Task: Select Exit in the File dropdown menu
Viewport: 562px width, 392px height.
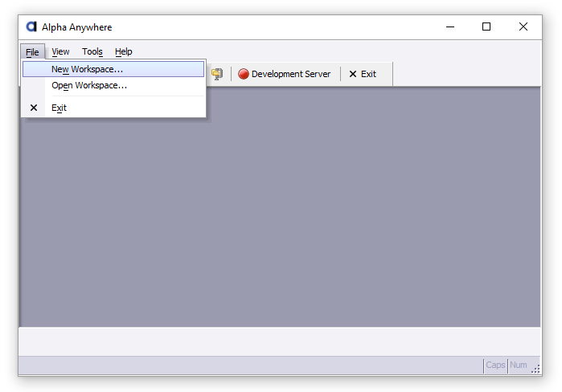Action: tap(113, 108)
